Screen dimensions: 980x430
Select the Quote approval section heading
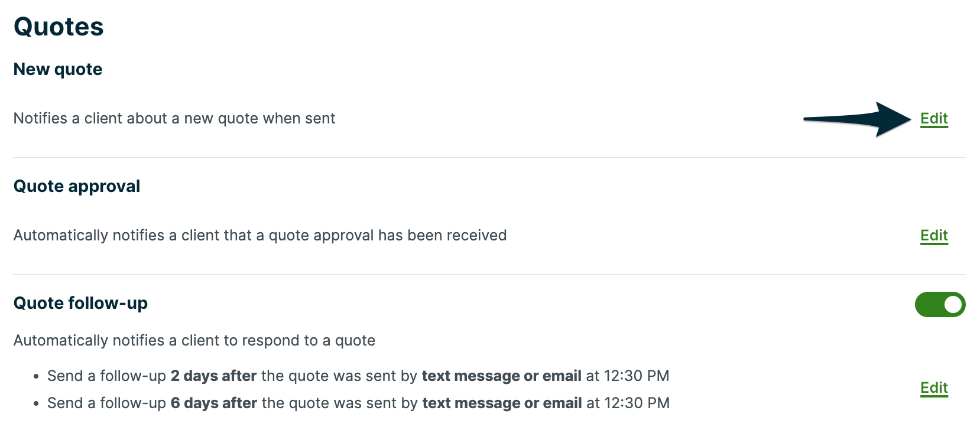point(77,187)
